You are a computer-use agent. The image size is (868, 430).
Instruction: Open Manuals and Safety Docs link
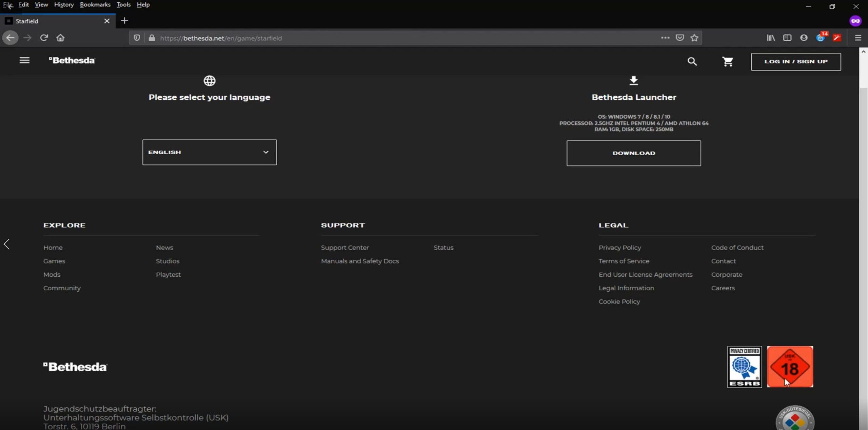coord(360,261)
